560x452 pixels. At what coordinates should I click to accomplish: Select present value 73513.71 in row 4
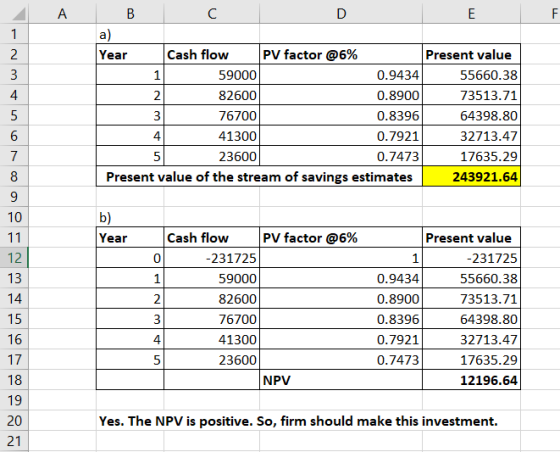coord(471,95)
